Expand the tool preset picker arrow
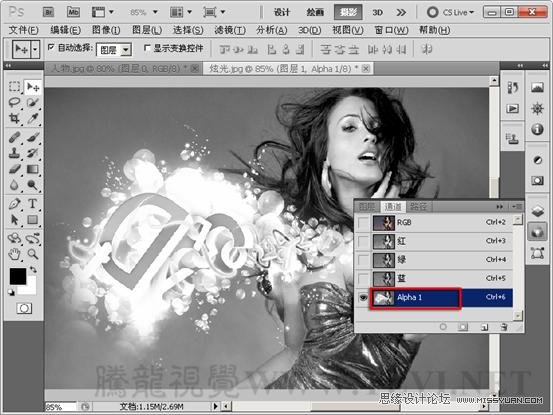 pyautogui.click(x=35, y=49)
